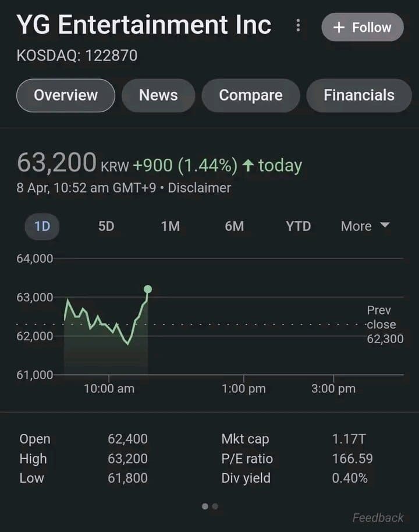Click the Feedback link
419x532 pixels.
pos(378,517)
